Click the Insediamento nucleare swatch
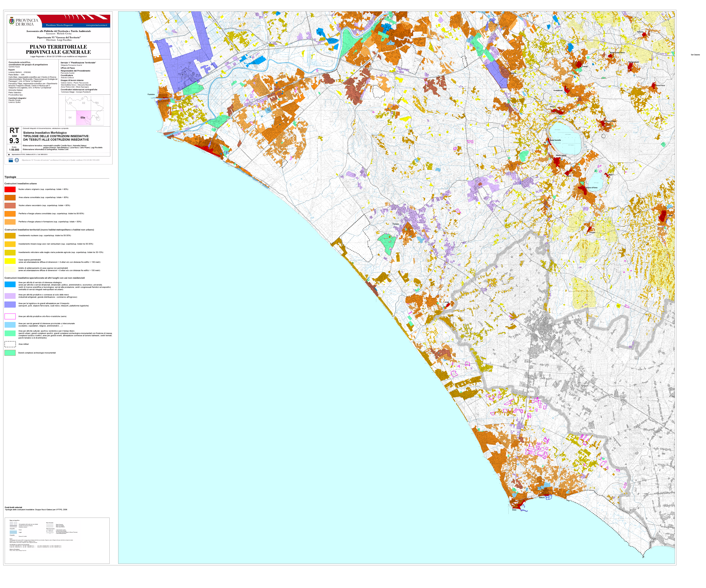This screenshot has height=588, width=706. [10, 236]
